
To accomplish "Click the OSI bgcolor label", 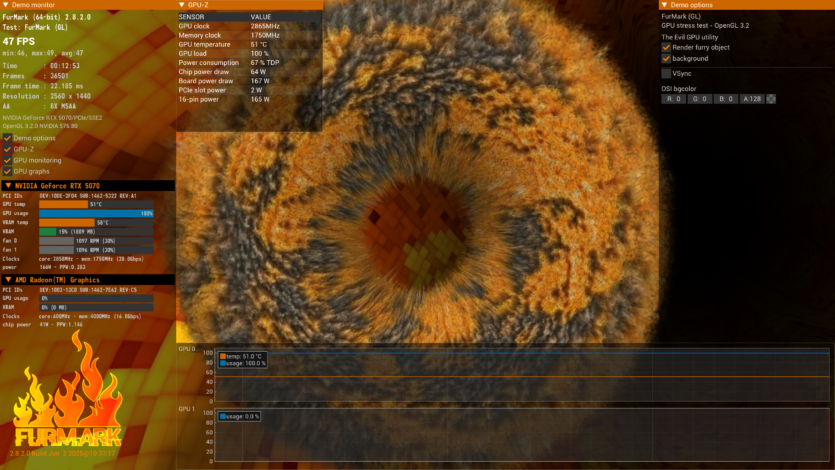I will point(678,89).
